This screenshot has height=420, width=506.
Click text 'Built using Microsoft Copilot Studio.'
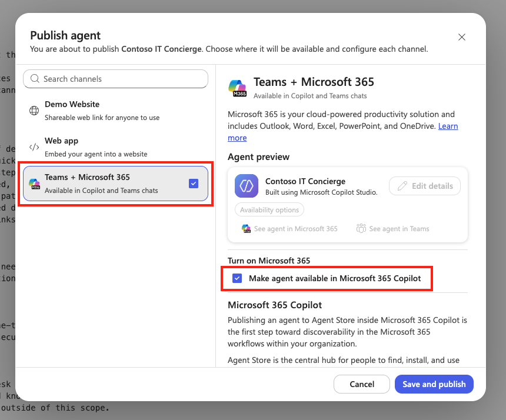[x=321, y=192]
